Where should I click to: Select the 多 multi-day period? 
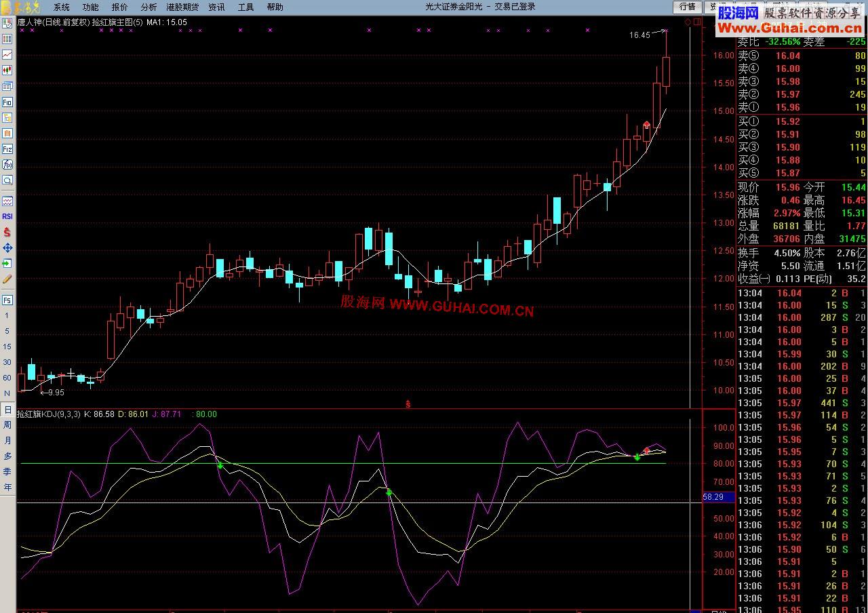coord(7,456)
